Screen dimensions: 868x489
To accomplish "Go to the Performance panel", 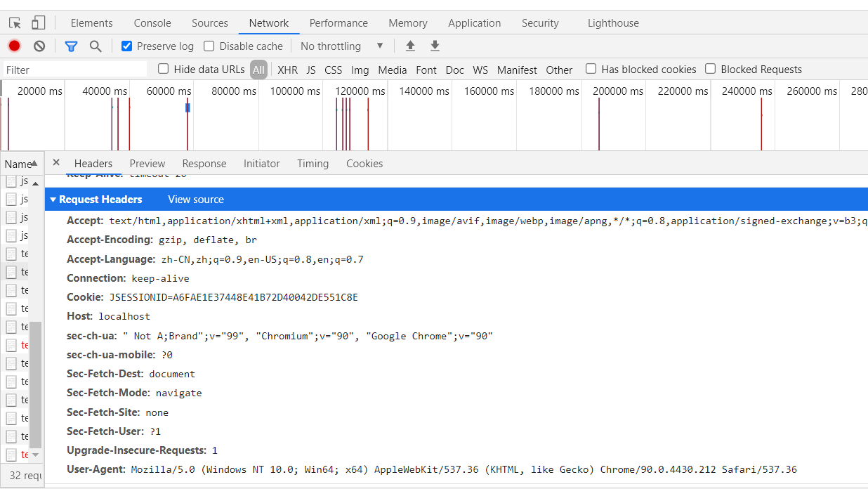I will point(338,23).
